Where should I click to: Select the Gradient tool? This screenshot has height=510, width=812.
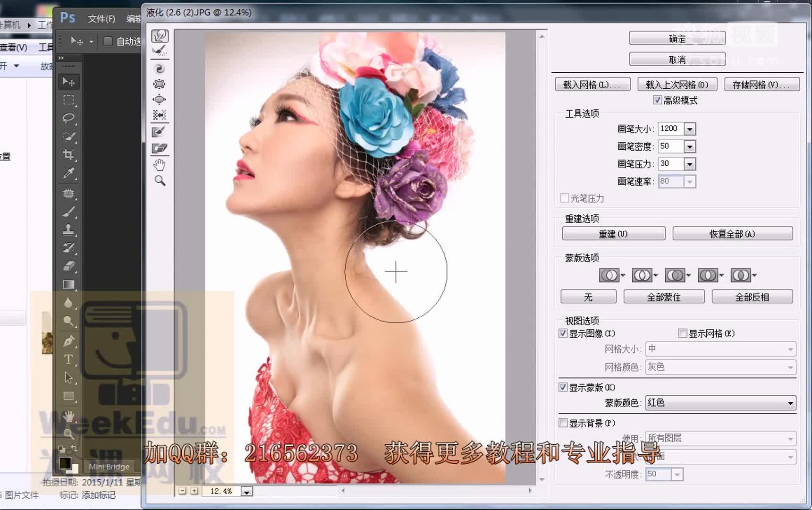pyautogui.click(x=69, y=284)
